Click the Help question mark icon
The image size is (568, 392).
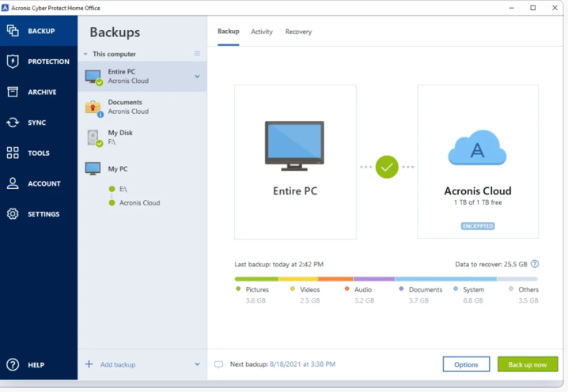(13, 364)
